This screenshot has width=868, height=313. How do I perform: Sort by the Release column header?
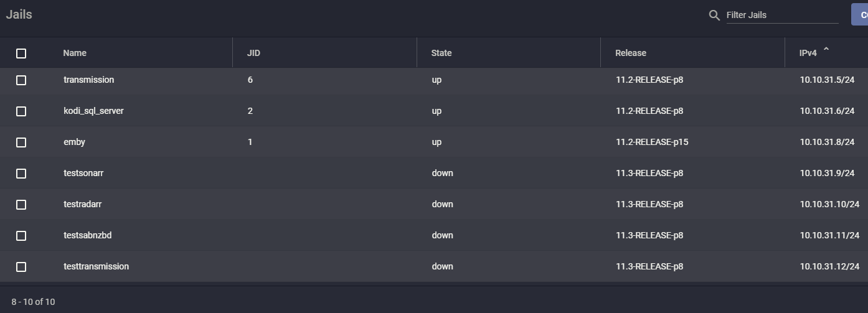(631, 53)
